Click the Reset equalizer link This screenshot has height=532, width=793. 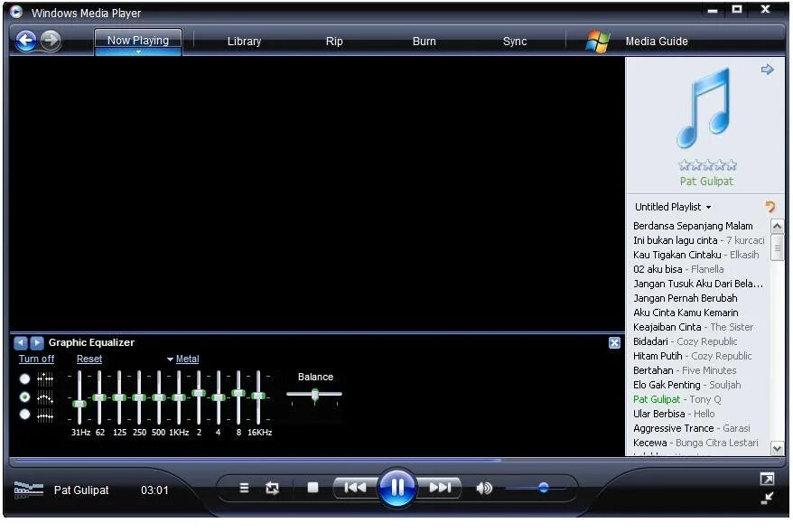point(89,359)
